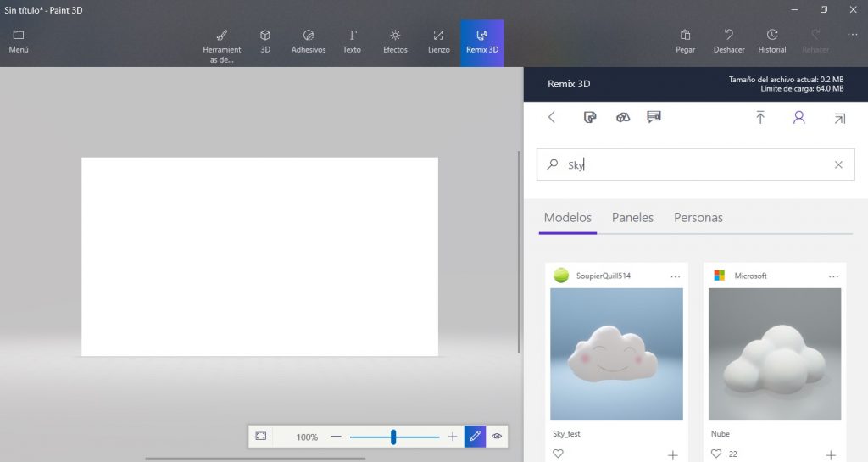The width and height of the screenshot is (868, 462).
Task: Like the Sky_test model
Action: tap(558, 454)
